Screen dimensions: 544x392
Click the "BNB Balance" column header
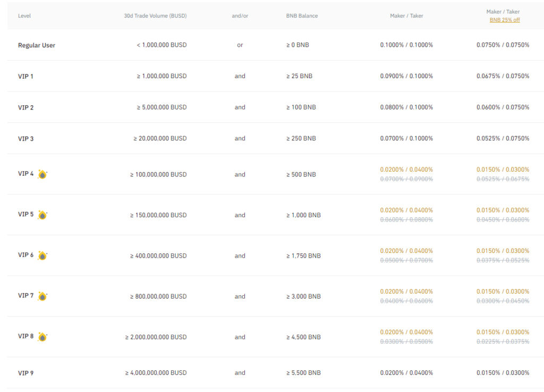point(302,15)
